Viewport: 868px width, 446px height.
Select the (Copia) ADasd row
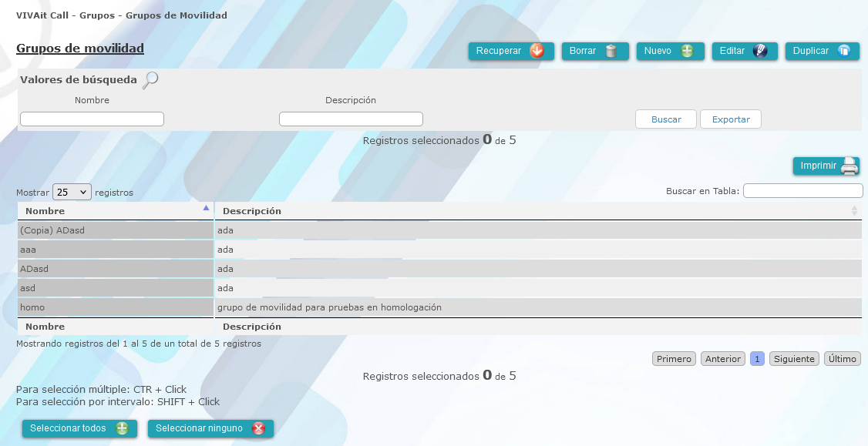pyautogui.click(x=439, y=230)
